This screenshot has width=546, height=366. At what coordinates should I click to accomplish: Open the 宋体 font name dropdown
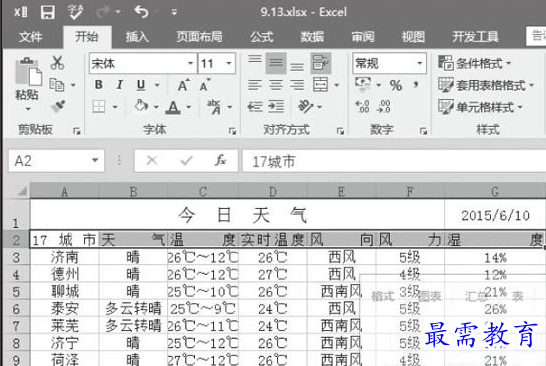click(190, 63)
